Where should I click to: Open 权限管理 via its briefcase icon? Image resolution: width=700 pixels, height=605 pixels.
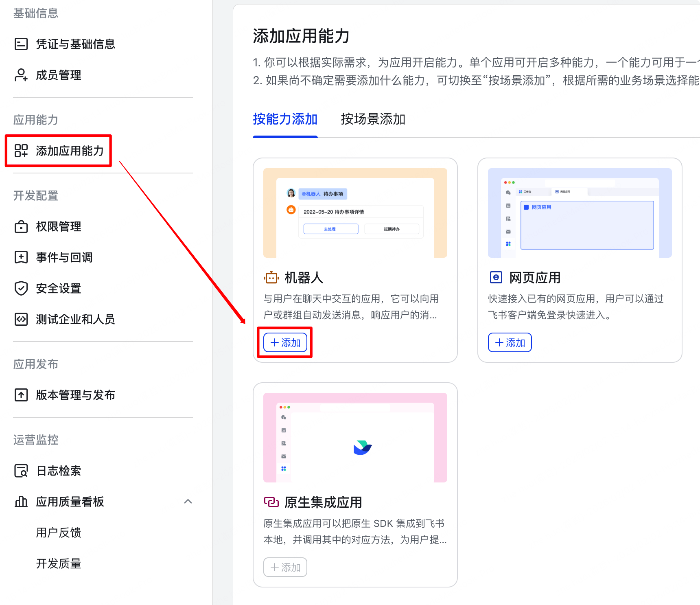[21, 227]
